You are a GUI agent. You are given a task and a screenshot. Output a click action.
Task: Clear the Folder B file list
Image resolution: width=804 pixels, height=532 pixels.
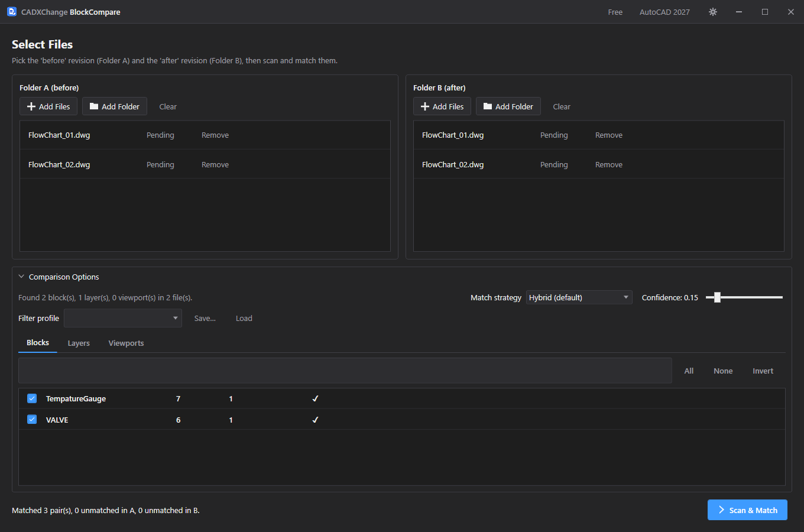(562, 106)
